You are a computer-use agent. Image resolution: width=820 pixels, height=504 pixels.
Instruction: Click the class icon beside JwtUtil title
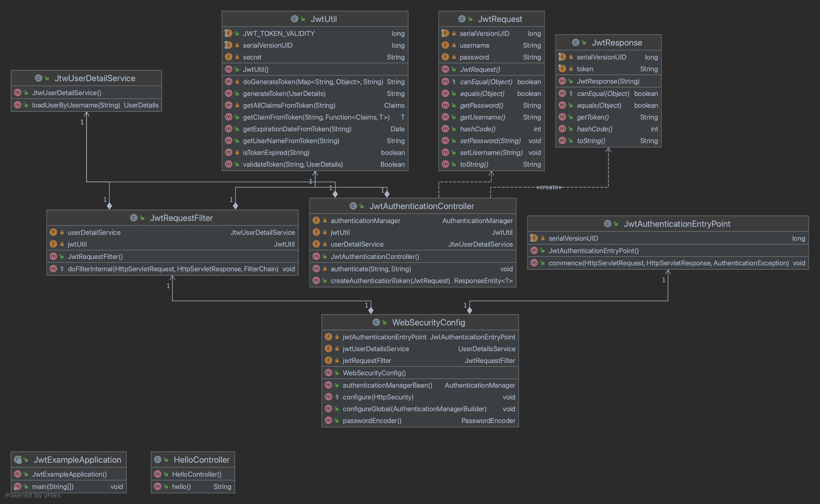point(294,19)
